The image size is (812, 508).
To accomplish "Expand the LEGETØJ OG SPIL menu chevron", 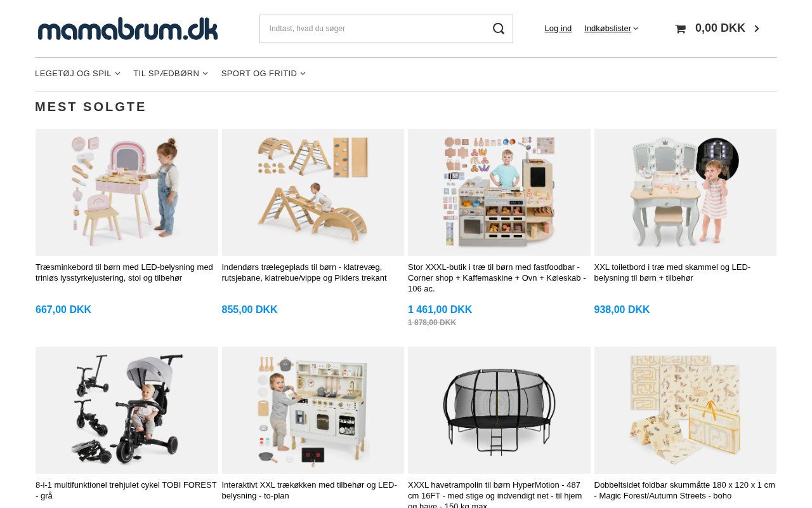I will pyautogui.click(x=117, y=74).
